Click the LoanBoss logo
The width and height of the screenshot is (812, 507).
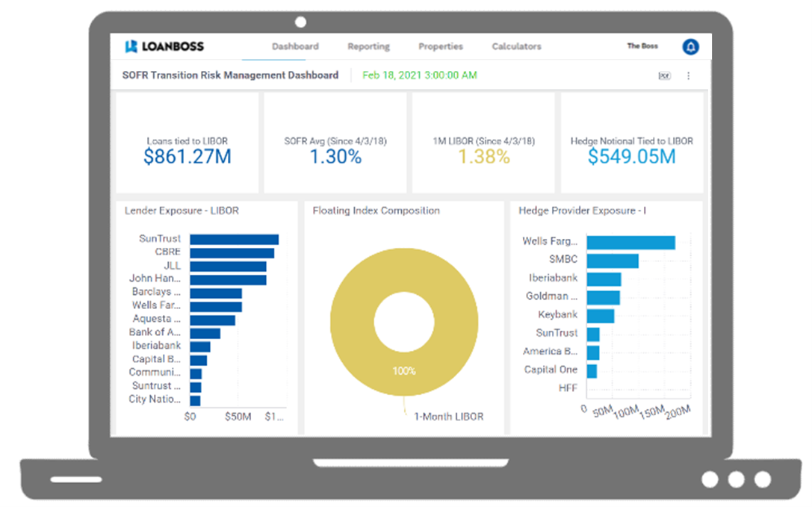pos(164,46)
